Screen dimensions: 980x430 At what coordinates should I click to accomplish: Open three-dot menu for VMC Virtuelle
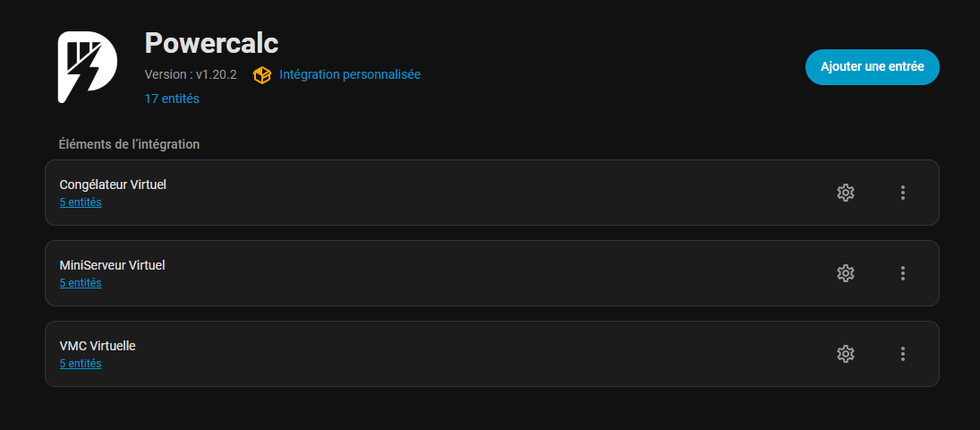[x=903, y=354]
